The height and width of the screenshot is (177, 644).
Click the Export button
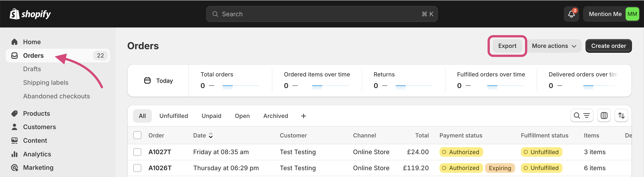pyautogui.click(x=507, y=46)
